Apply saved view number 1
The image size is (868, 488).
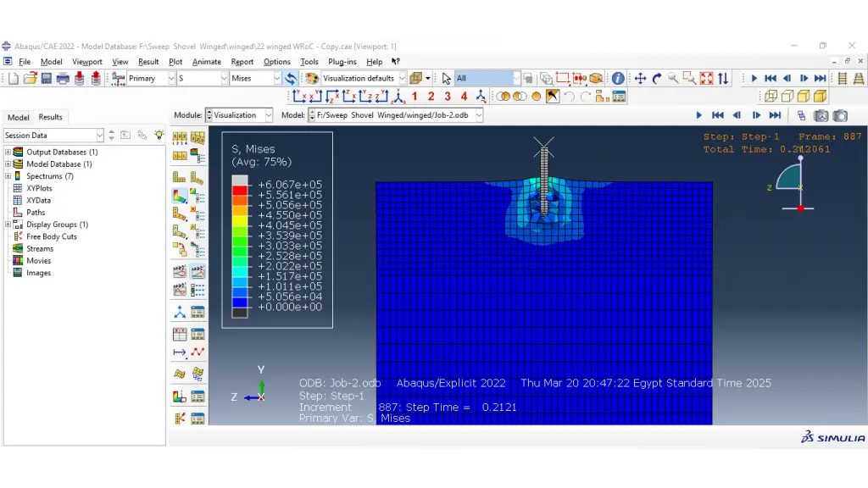click(415, 97)
